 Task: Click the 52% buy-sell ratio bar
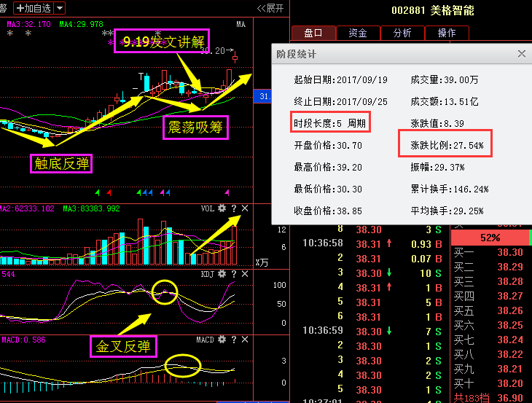tap(490, 238)
